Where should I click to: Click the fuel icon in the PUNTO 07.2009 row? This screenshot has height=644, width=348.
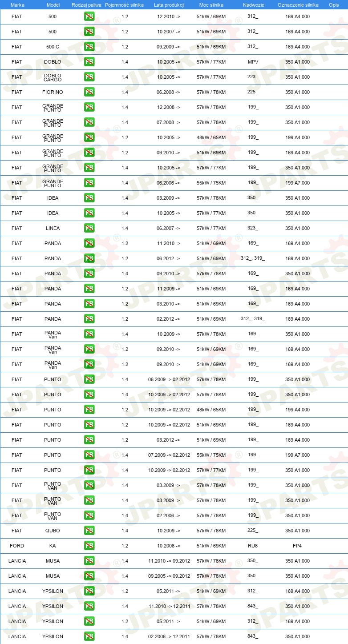(89, 455)
